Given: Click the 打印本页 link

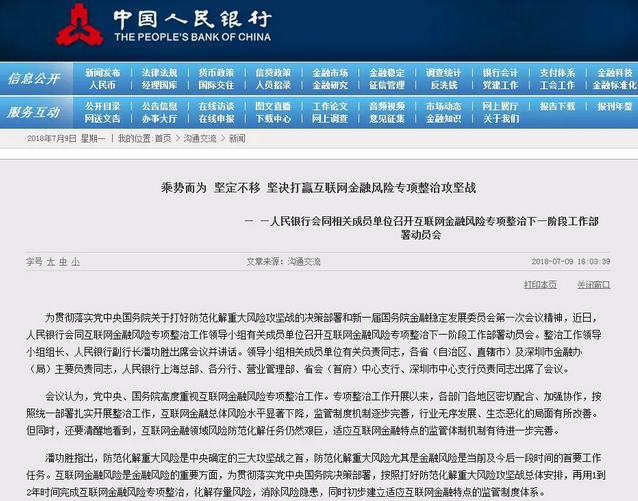Looking at the screenshot, I should 540,285.
